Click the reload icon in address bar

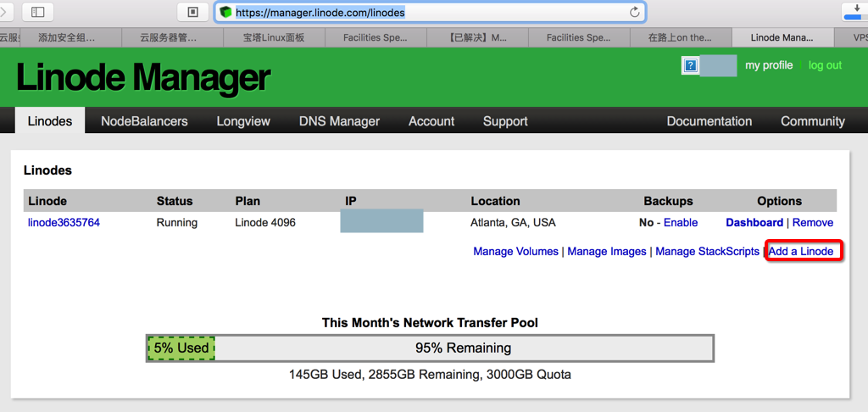pos(635,12)
